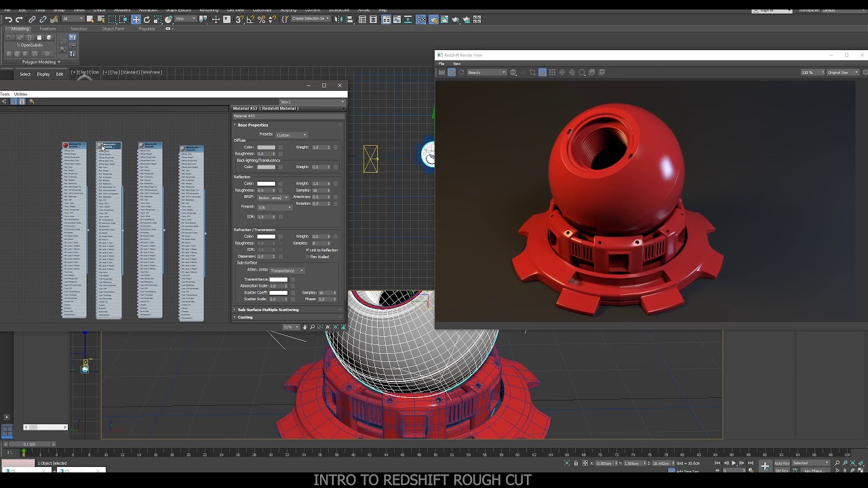Open the BRDF dropdown

coord(273,197)
